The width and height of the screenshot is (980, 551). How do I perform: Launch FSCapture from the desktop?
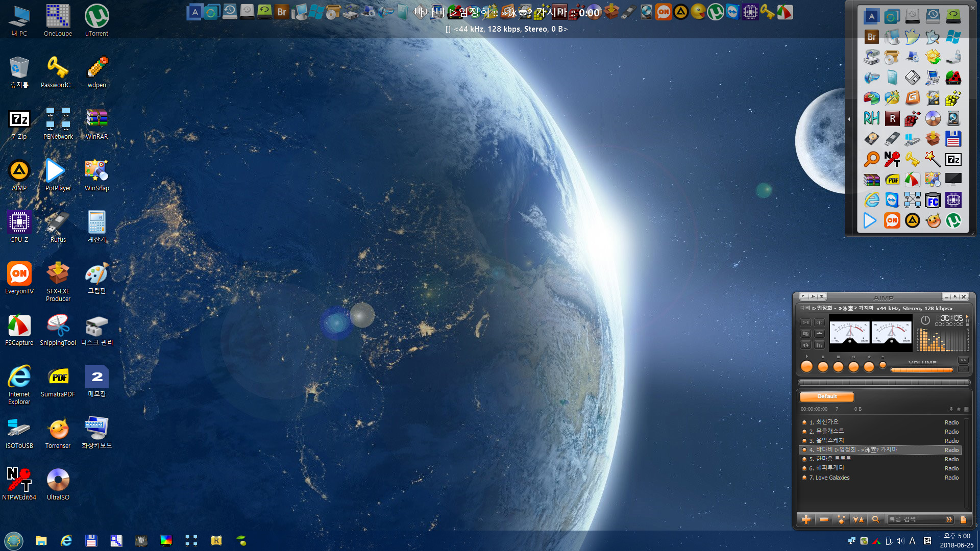pos(19,330)
